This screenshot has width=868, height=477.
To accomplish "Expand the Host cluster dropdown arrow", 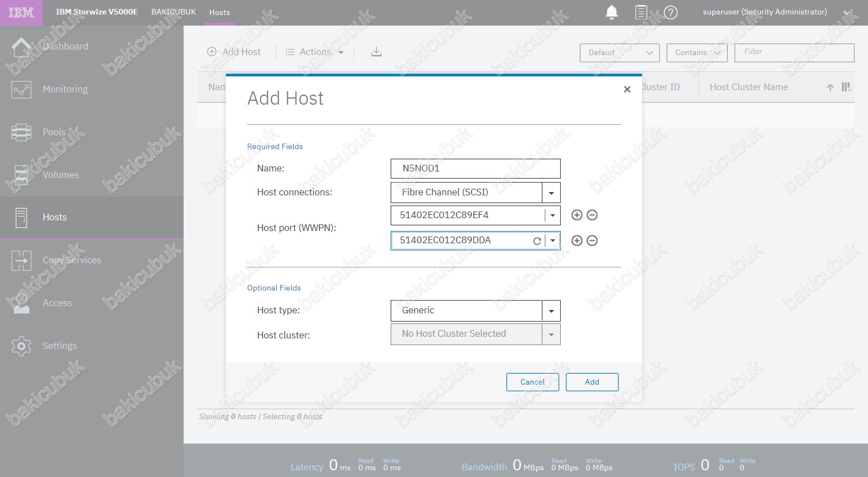I will point(551,335).
